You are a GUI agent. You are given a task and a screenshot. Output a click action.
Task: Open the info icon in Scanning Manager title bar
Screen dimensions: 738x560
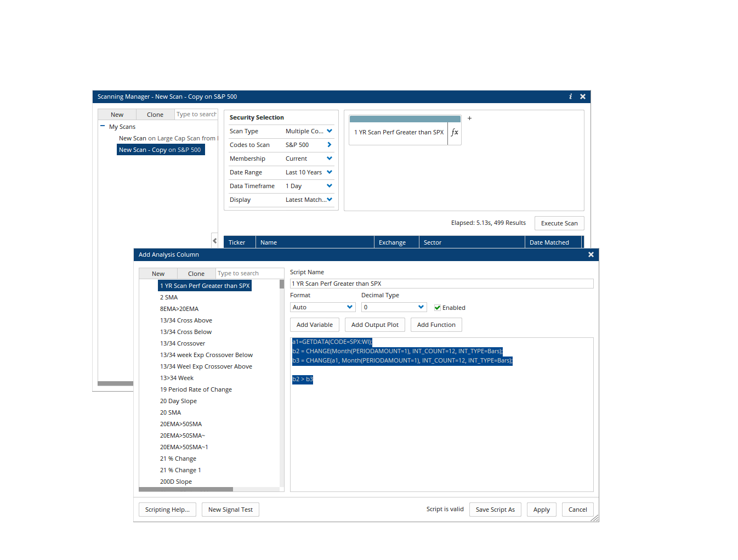click(x=570, y=97)
